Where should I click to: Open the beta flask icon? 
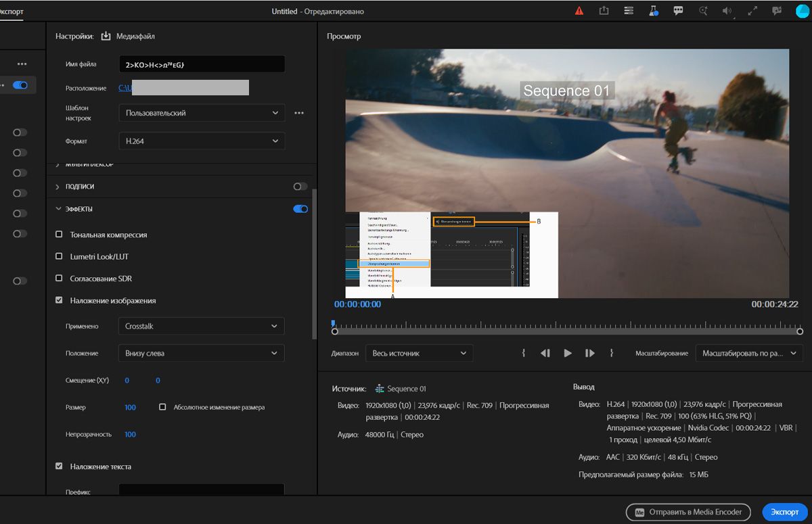pos(654,11)
